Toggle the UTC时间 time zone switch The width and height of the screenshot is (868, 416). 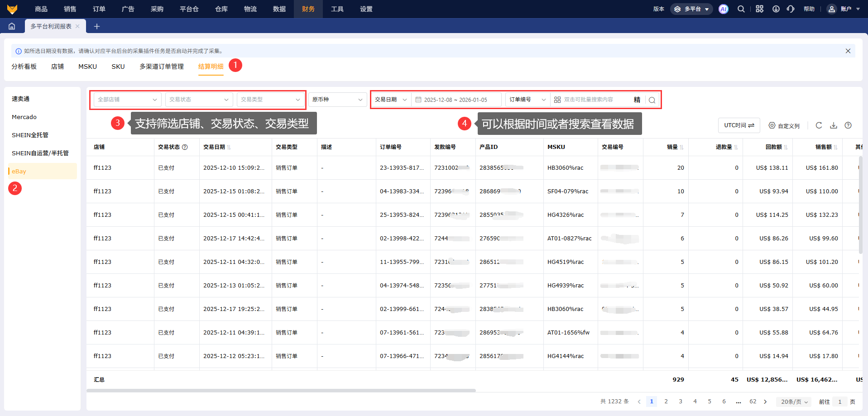point(739,125)
